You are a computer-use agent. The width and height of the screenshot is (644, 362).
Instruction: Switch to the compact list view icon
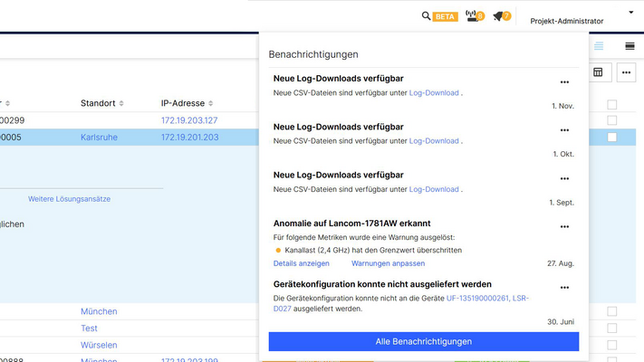599,46
